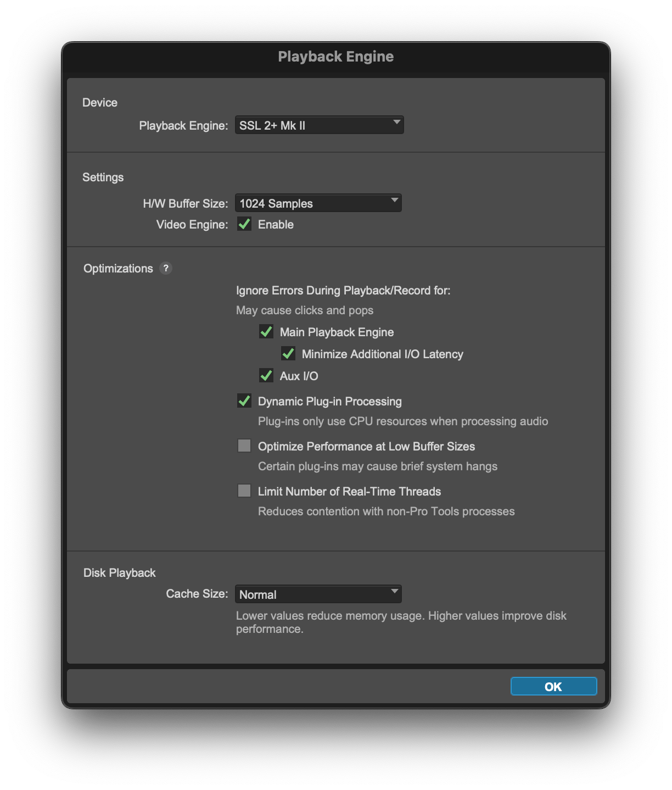Click the Playback Engine dialog title

[335, 56]
